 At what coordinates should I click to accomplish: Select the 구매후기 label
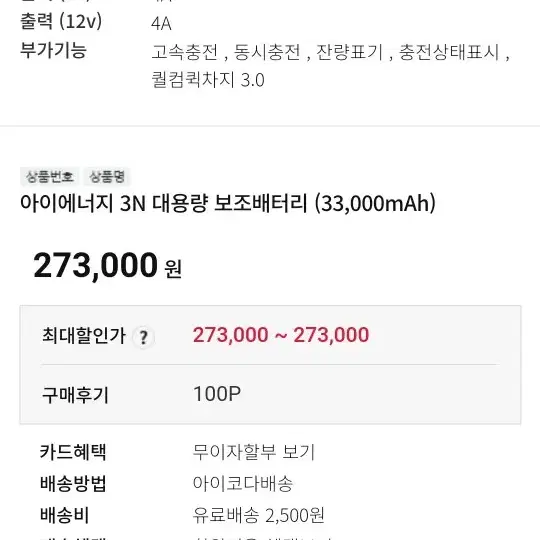pyautogui.click(x=75, y=395)
